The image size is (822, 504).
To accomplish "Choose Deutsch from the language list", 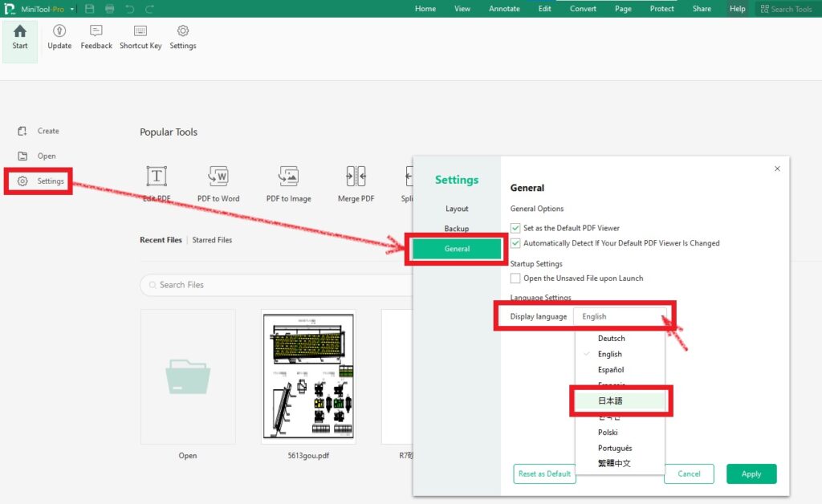I will (x=621, y=339).
